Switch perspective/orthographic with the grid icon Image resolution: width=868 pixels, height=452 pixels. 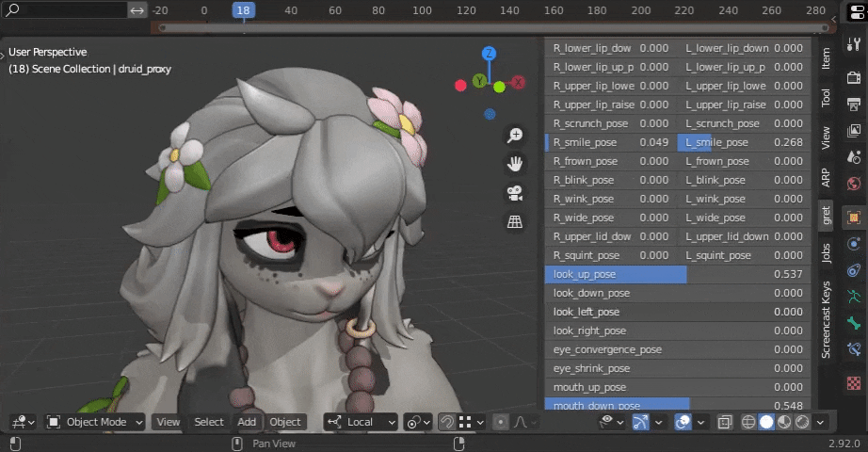[x=515, y=222]
